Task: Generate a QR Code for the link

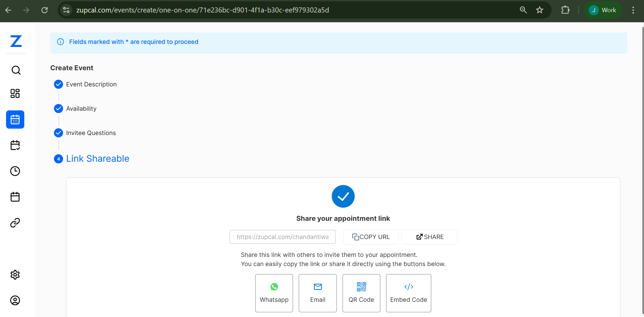Action: (361, 293)
